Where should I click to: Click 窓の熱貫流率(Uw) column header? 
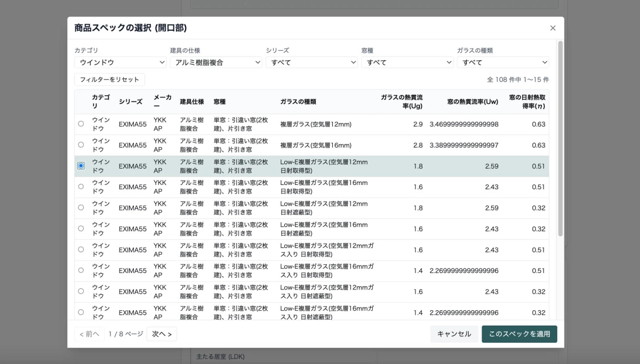point(465,102)
